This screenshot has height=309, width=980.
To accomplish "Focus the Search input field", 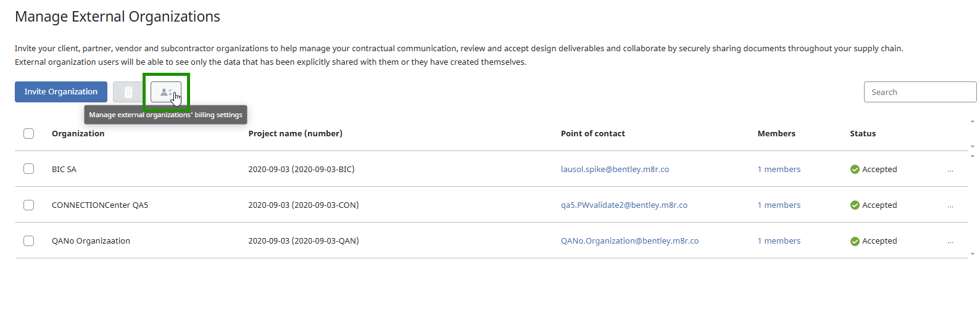I will (920, 92).
